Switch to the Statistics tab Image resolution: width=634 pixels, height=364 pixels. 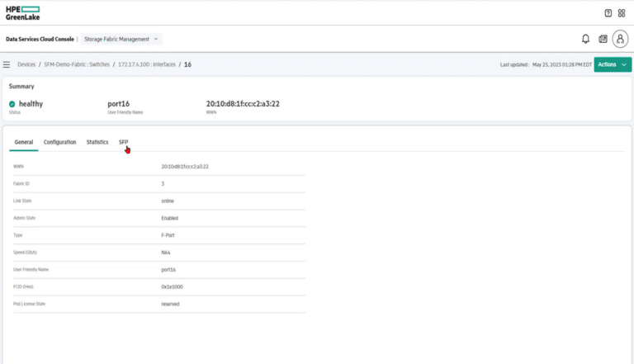[x=97, y=142]
